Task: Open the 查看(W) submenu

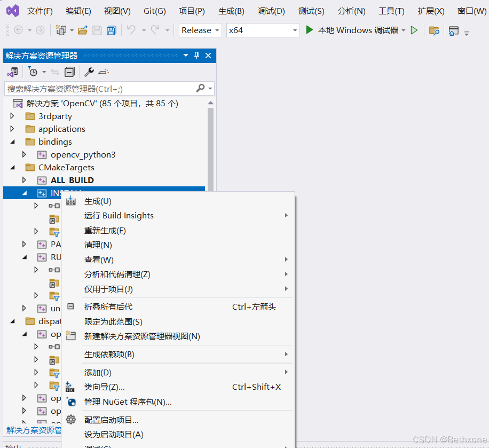Action: coord(178,260)
